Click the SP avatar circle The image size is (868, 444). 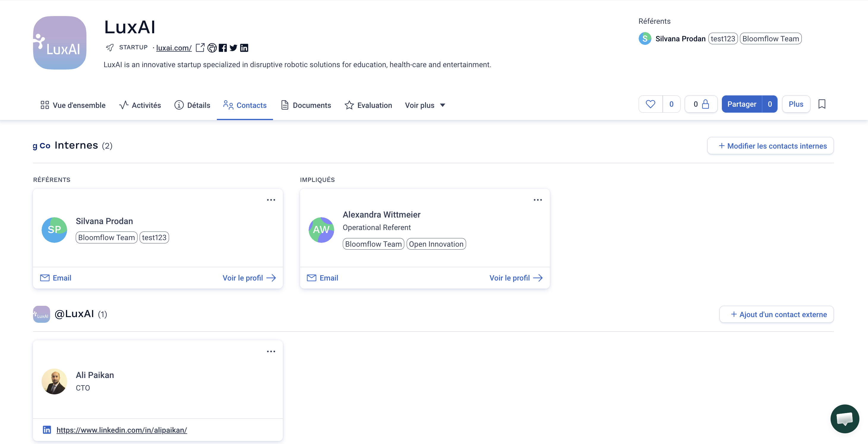54,230
